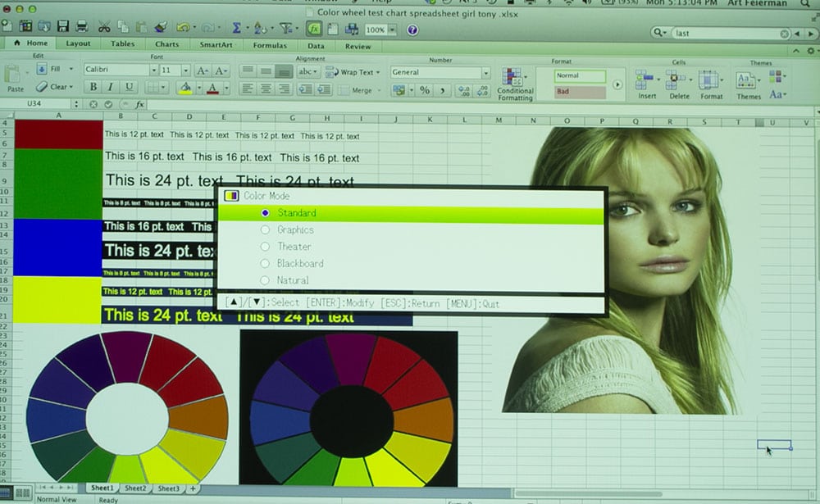The image size is (820, 504).
Task: Expand the cell styles gallery arrow
Action: (617, 84)
